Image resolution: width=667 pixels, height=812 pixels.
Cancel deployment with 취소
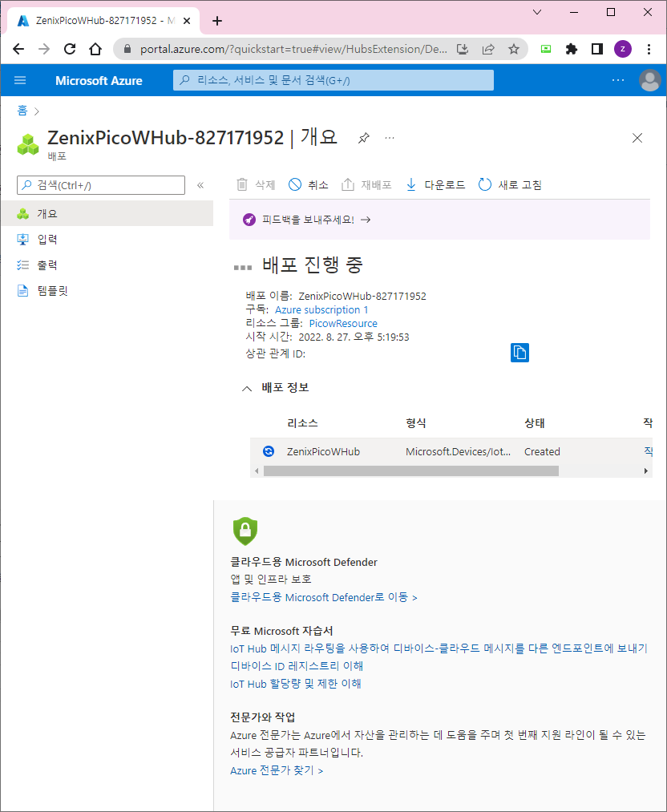pos(308,184)
